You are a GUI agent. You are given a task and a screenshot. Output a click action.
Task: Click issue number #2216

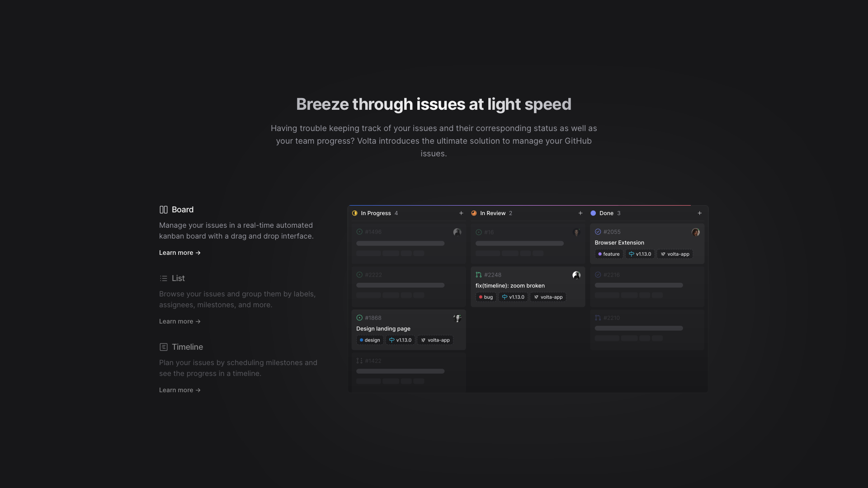611,275
